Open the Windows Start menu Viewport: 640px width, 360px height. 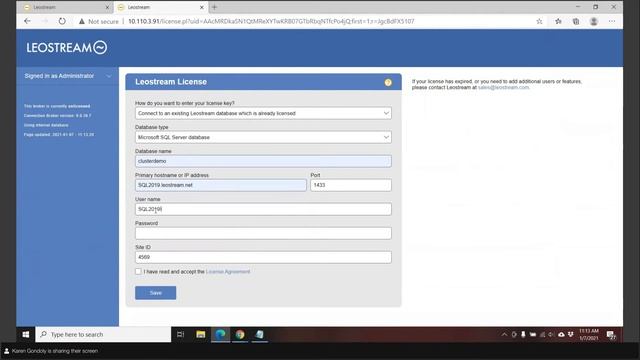click(25, 334)
